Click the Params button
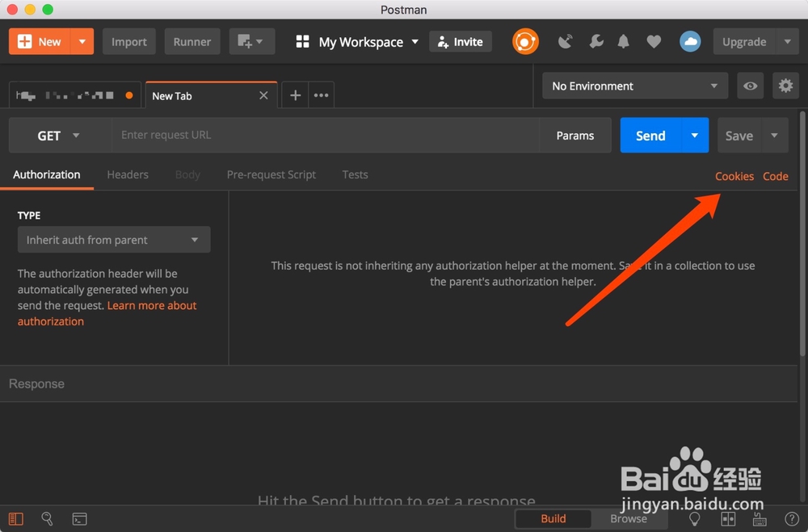The width and height of the screenshot is (808, 532). tap(575, 135)
